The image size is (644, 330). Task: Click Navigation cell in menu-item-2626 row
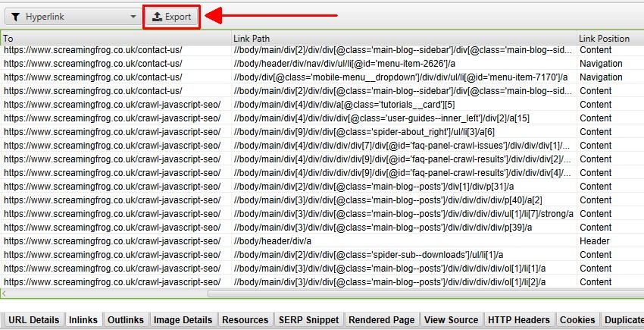pos(601,64)
